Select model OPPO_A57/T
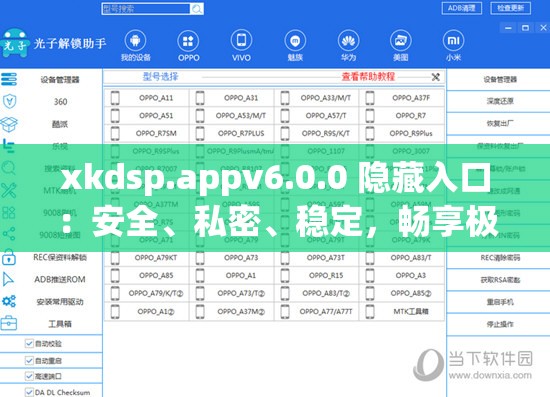Viewport: 550px width, 397px height. click(326, 115)
